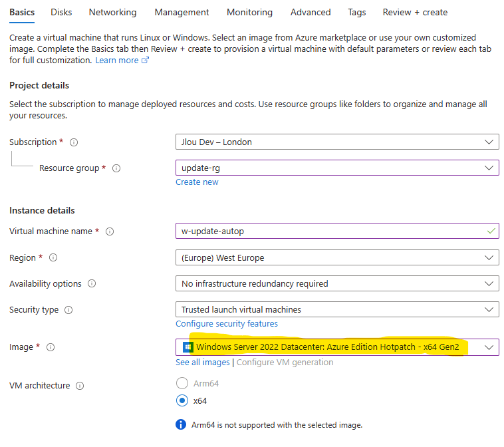
Task: Click Configure security features link
Action: (x=227, y=323)
